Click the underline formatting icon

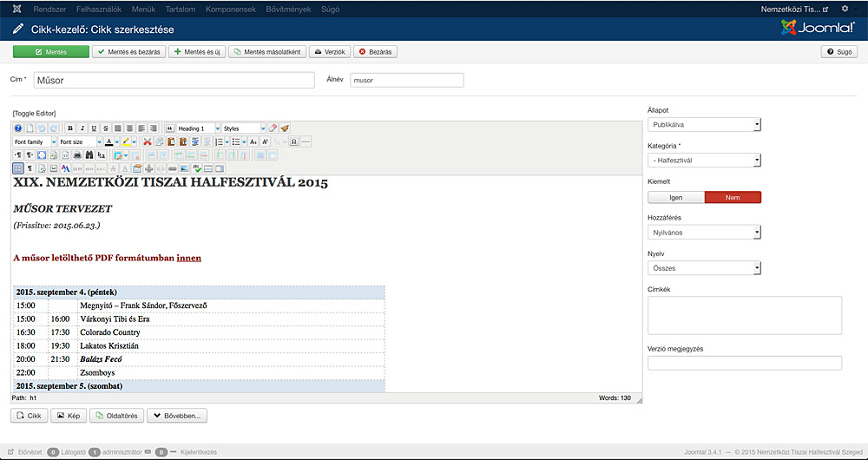point(94,128)
